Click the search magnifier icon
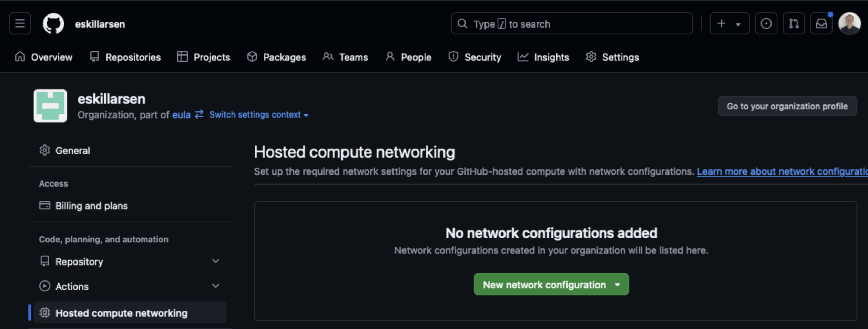The width and height of the screenshot is (868, 329). click(x=462, y=24)
